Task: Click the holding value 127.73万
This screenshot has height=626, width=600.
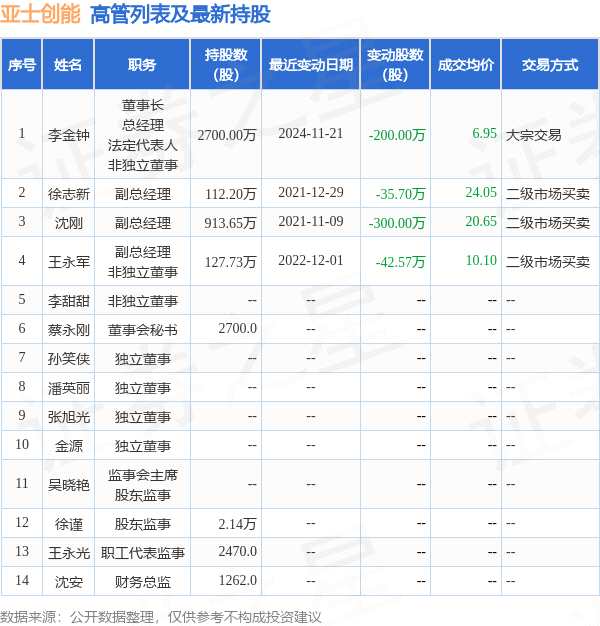Action: coord(230,262)
